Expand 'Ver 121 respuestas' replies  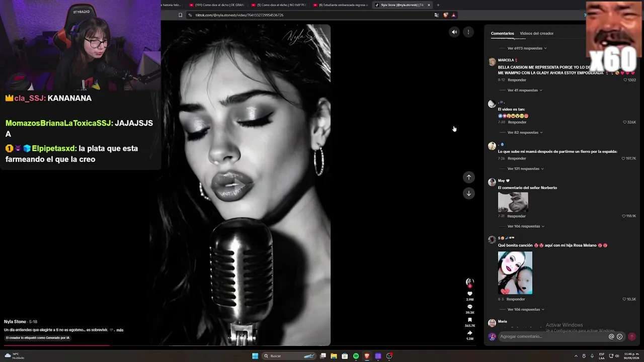[525, 169]
